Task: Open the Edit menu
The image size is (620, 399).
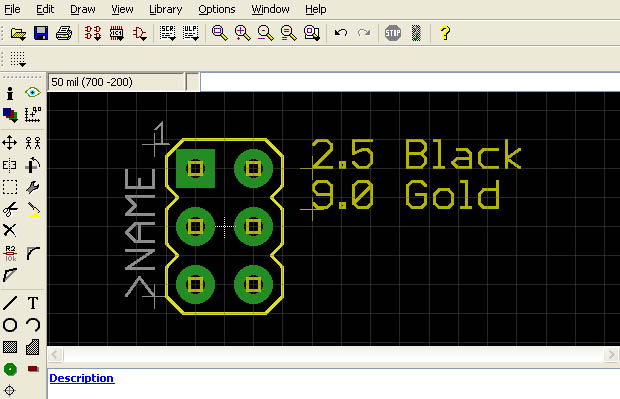Action: [x=45, y=9]
